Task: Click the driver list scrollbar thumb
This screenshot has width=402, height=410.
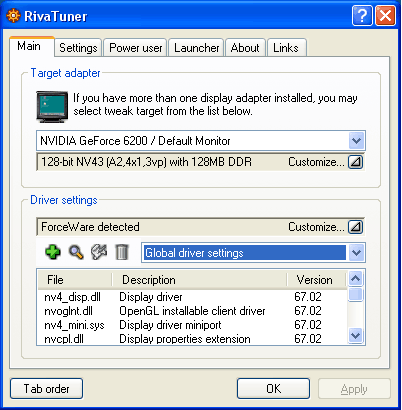Action: [x=356, y=294]
